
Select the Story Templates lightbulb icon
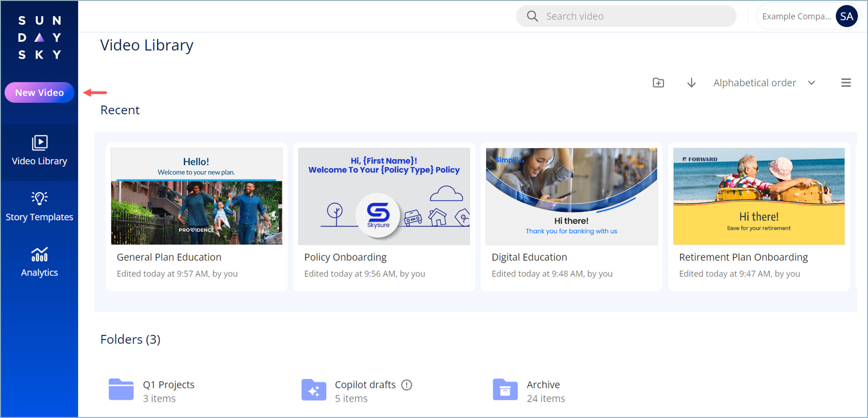[x=39, y=198]
